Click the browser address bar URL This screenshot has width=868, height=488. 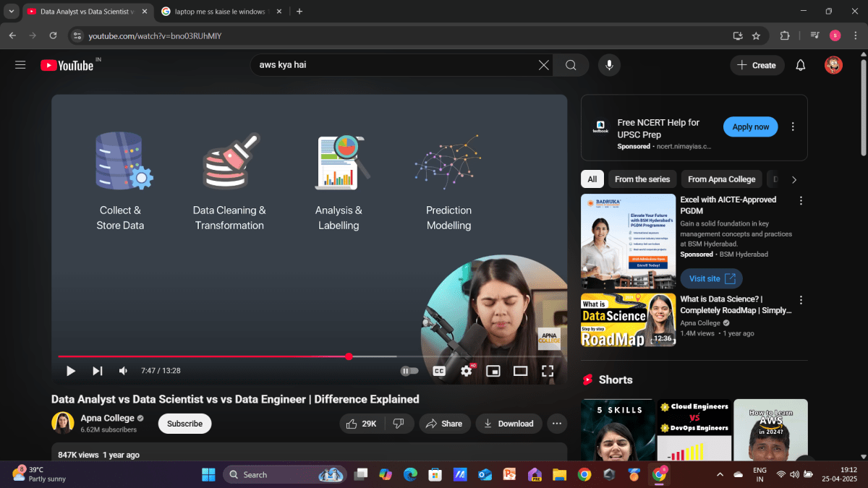point(155,35)
